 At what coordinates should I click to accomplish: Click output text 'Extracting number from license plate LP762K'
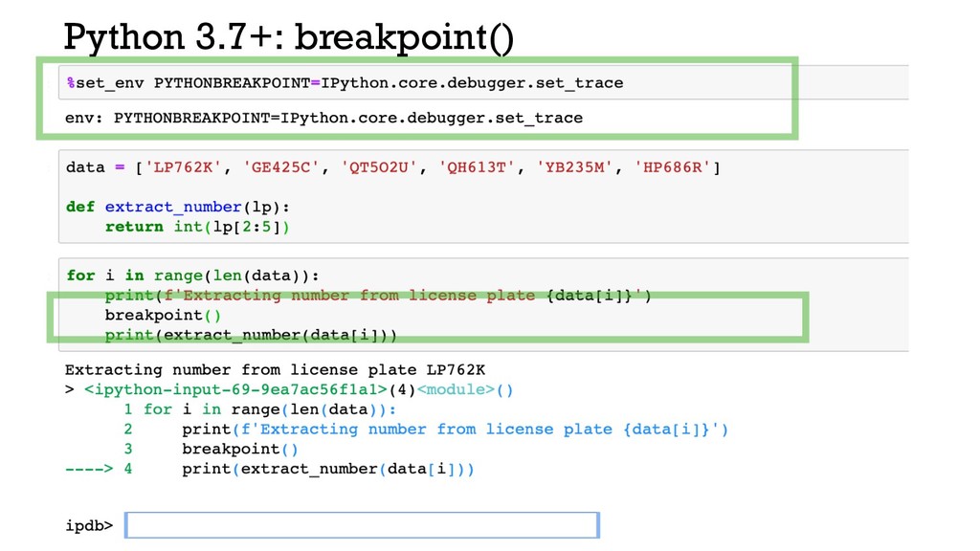(x=275, y=370)
